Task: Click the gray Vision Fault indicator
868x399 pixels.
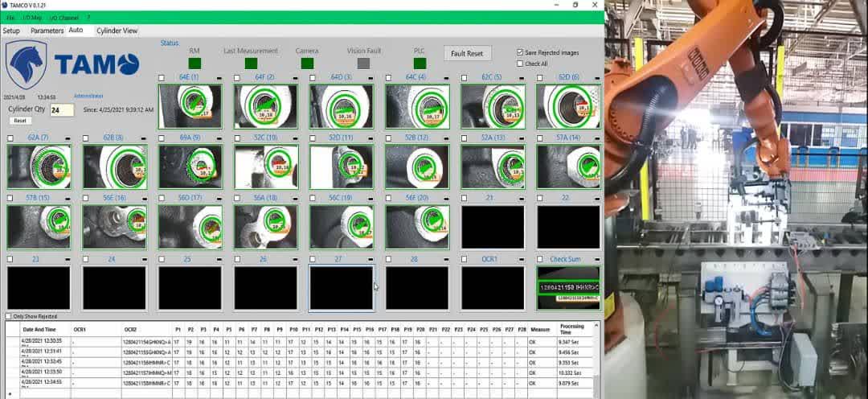Action: 363,63
